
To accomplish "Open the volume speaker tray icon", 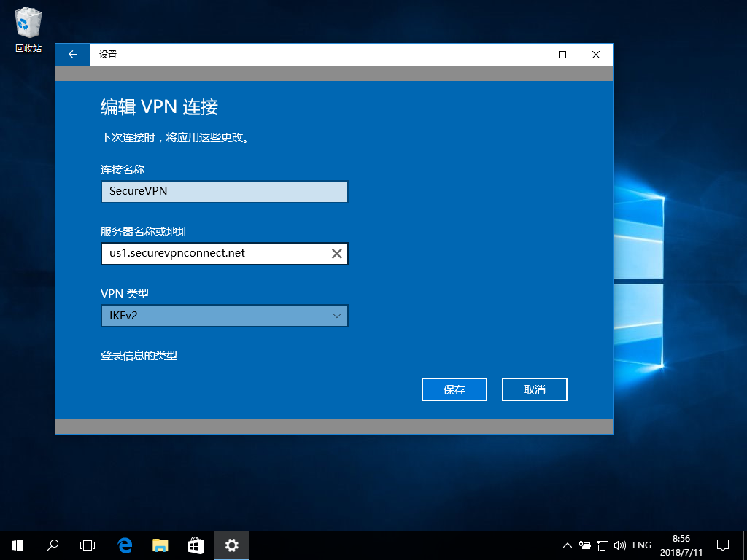I will (x=620, y=545).
